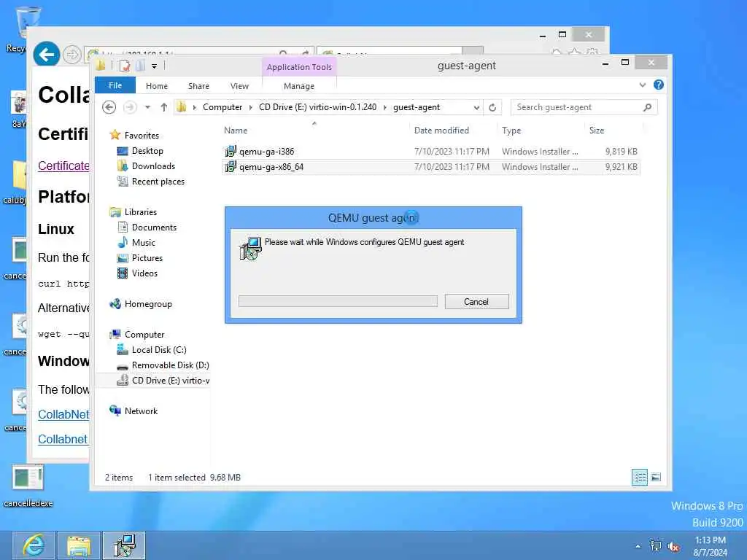Viewport: 747px width, 560px height.
Task: Show hidden tray icons arrow
Action: pyautogui.click(x=638, y=546)
